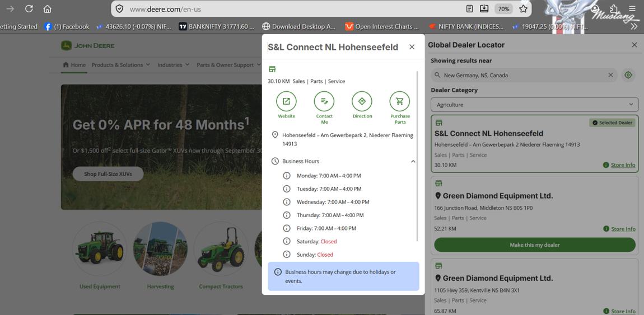Open extensions puzzle icon
The width and height of the screenshot is (644, 315).
[614, 8]
